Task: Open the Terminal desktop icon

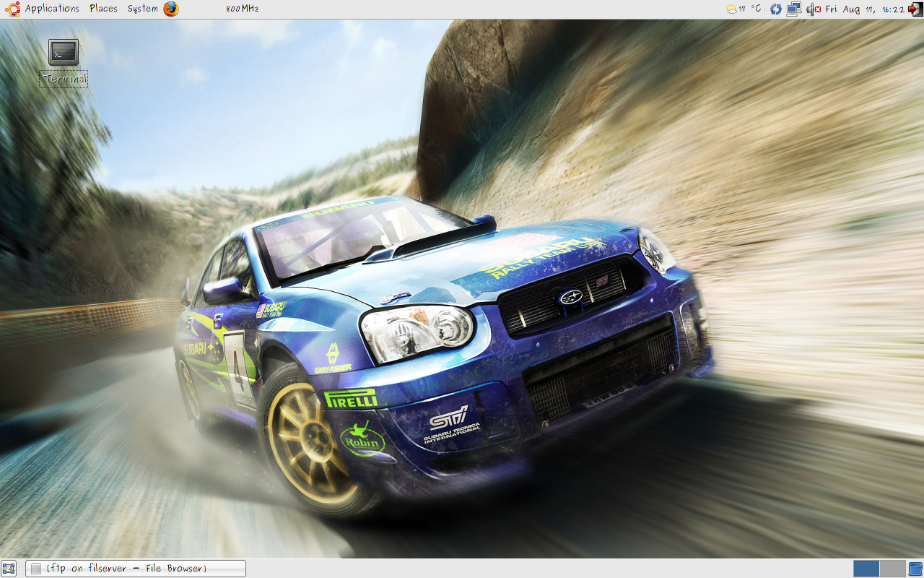Action: point(64,52)
